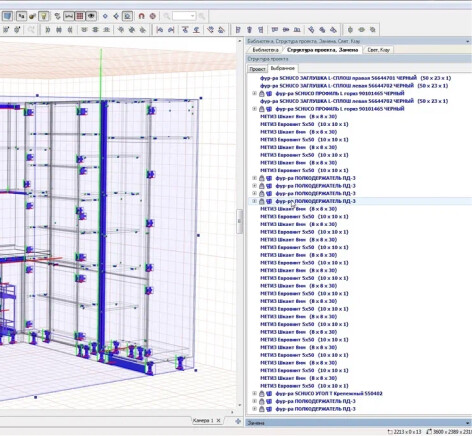Toggle the framed stamp icon before the magnet

(x=127, y=16)
